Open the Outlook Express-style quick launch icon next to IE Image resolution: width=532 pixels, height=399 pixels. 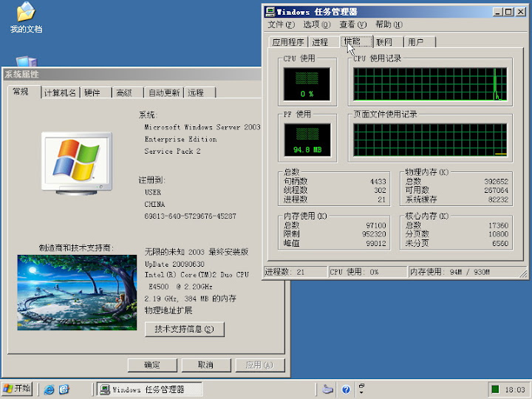(64, 389)
